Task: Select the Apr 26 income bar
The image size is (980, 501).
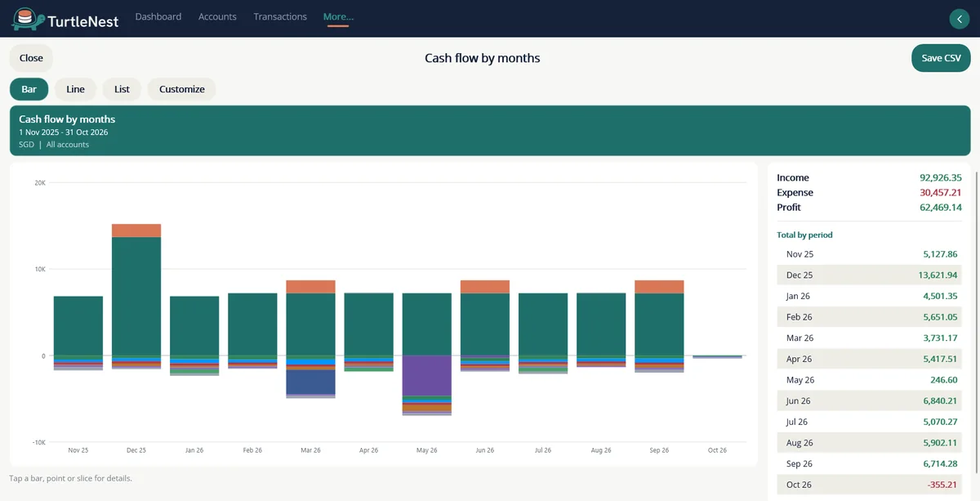Action: [368, 324]
